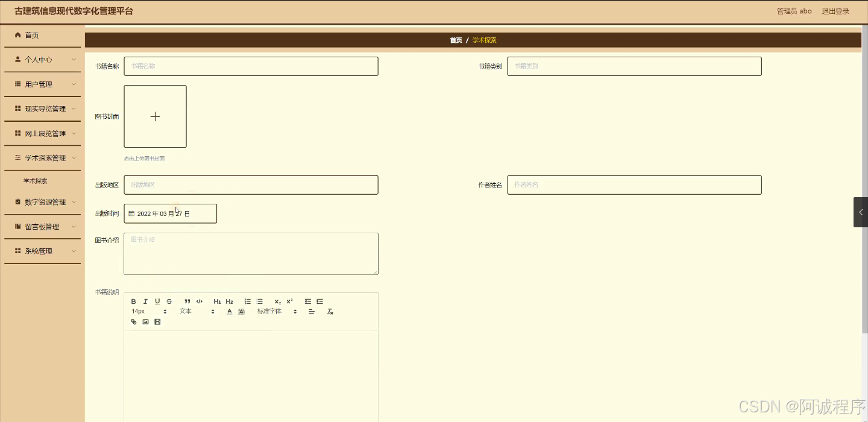Viewport: 868px width, 422px height.
Task: Apply superscript formatting
Action: 290,301
